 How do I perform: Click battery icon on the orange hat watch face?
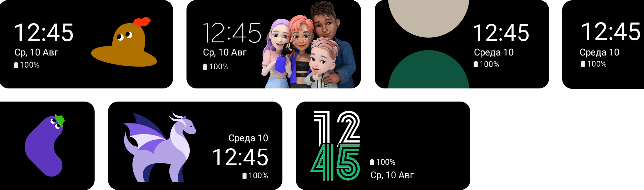click(16, 65)
